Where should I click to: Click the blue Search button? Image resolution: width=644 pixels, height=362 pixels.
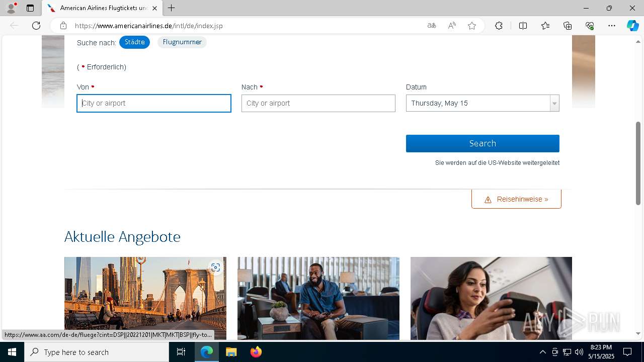point(482,143)
